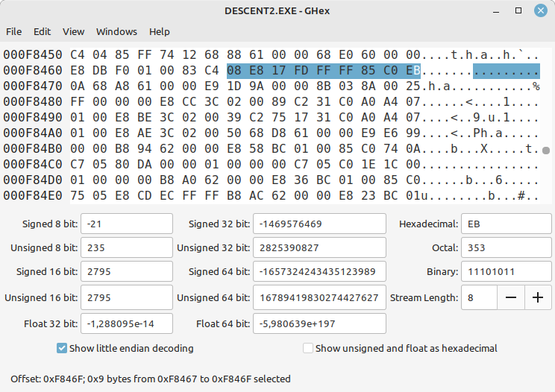Click offset label 000F84D0

(x=33, y=180)
